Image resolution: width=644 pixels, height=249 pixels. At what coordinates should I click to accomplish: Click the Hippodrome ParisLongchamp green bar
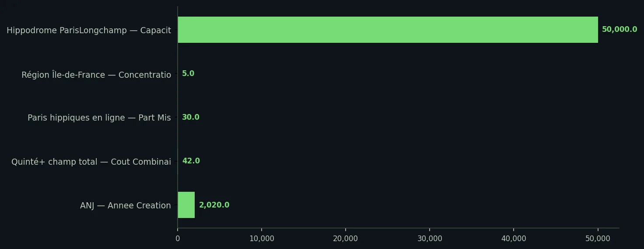(x=388, y=30)
